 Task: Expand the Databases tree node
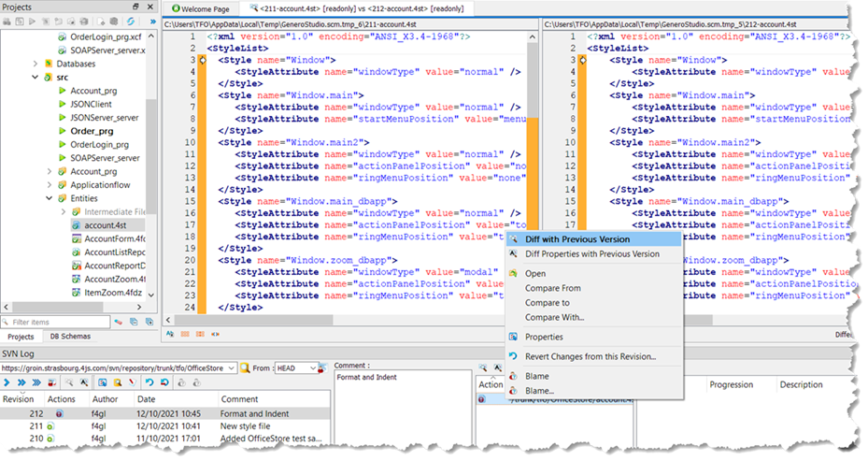(36, 64)
